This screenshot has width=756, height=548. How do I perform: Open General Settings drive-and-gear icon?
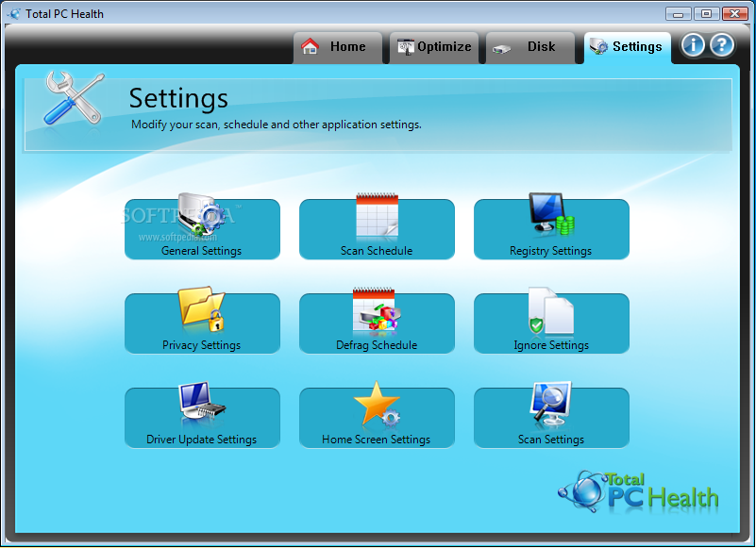click(202, 215)
